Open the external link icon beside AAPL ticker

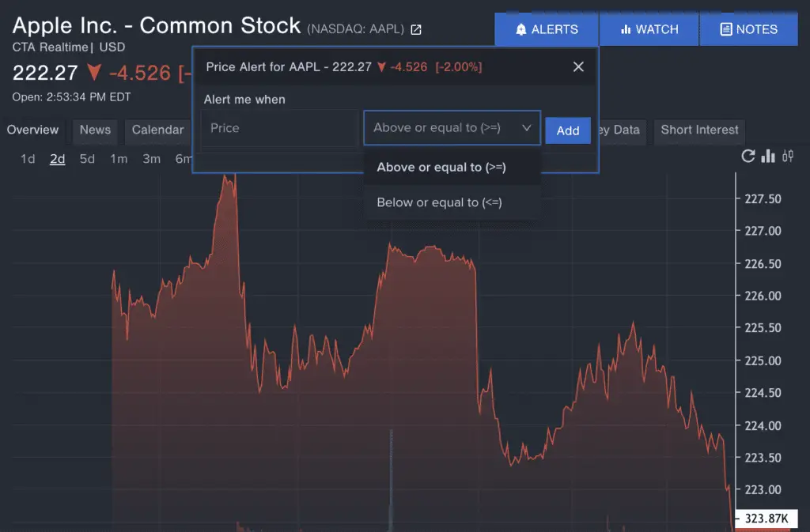coord(416,30)
